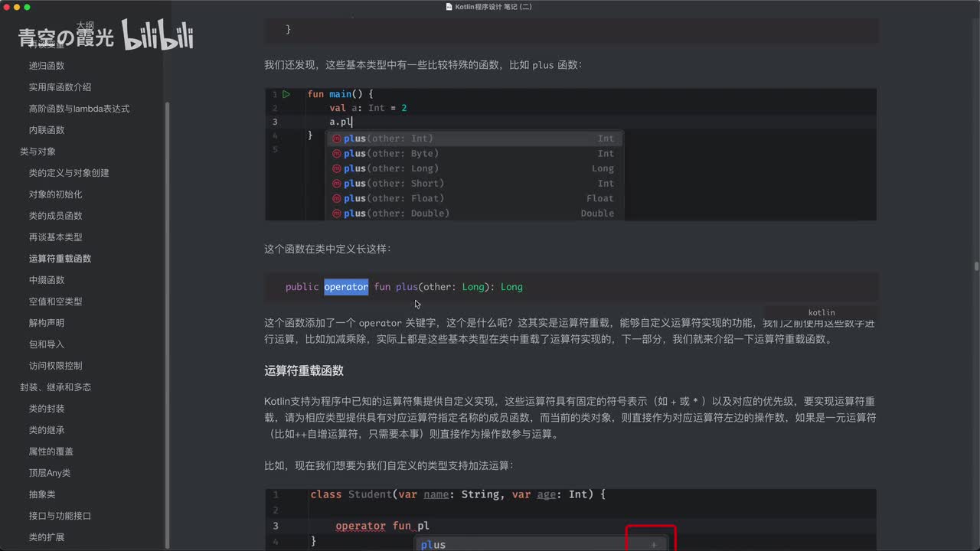This screenshot has height=551, width=980.
Task: Jump to 包和导入 section
Action: pos(47,344)
